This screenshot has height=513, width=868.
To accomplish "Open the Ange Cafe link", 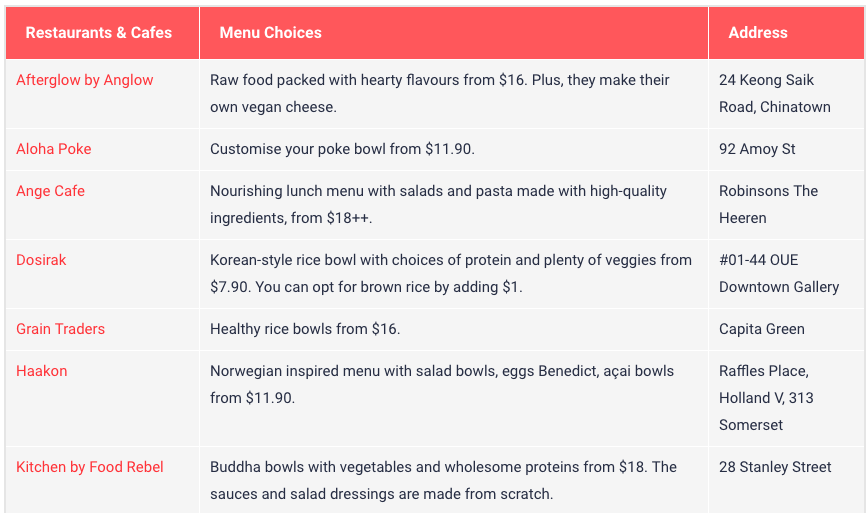I will pyautogui.click(x=50, y=191).
